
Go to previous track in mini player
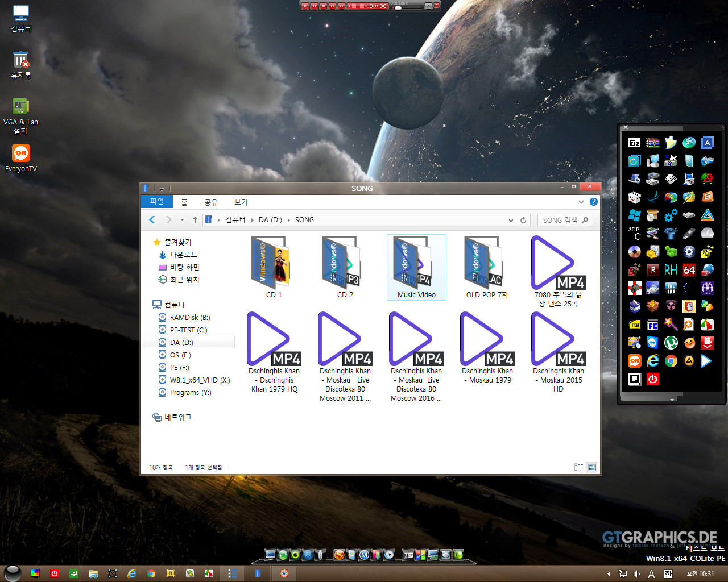[x=332, y=6]
